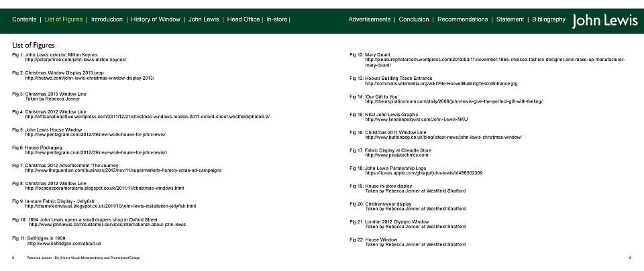Select Fig 1 John Lewis exterior caption

[54, 54]
